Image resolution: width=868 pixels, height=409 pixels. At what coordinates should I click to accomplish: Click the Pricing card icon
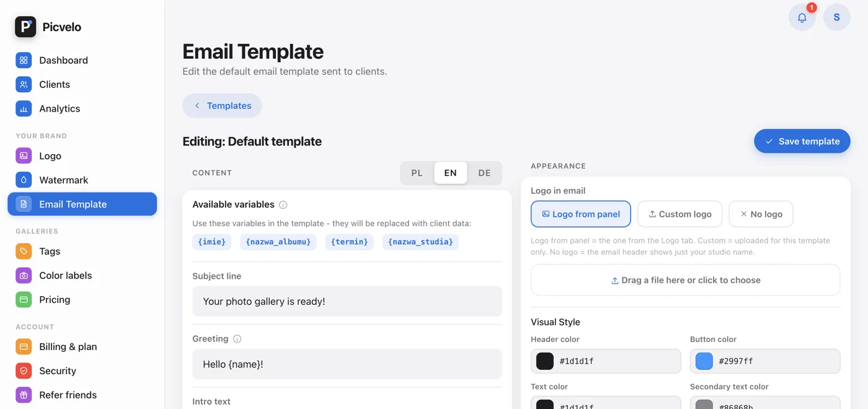(24, 299)
